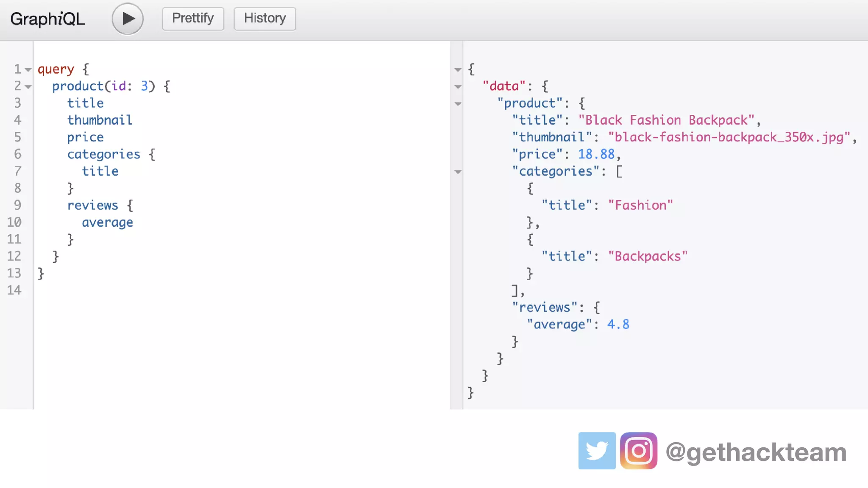This screenshot has width=868, height=488.
Task: Click the GraphiQL logo title
Action: 47,19
